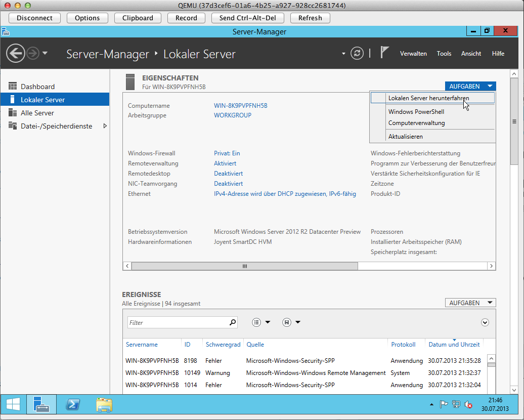Click the events Filter input field
524x420 pixels.
click(x=183, y=323)
